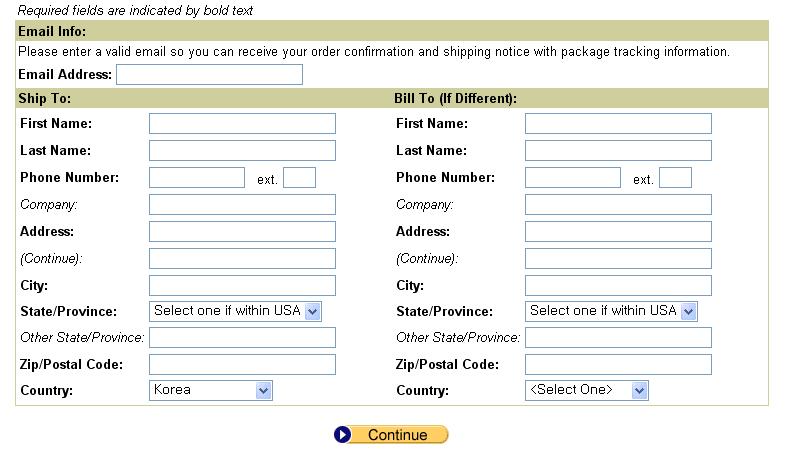Screen dimensions: 787x449
Task: Open the Bill To State/Province dropdown
Action: 611,312
